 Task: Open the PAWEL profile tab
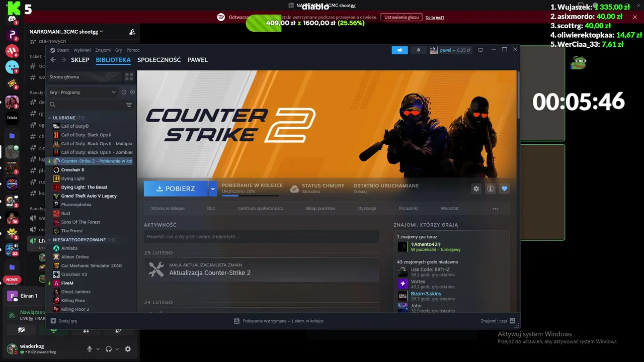[198, 60]
